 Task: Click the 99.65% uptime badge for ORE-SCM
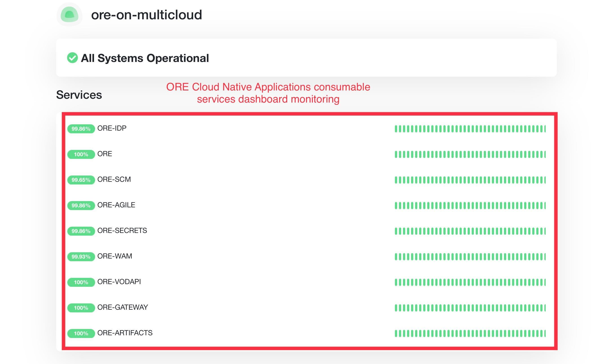point(81,180)
